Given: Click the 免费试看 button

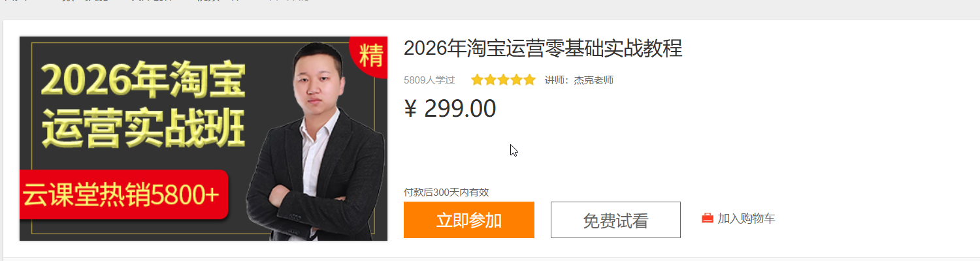Looking at the screenshot, I should (x=615, y=220).
